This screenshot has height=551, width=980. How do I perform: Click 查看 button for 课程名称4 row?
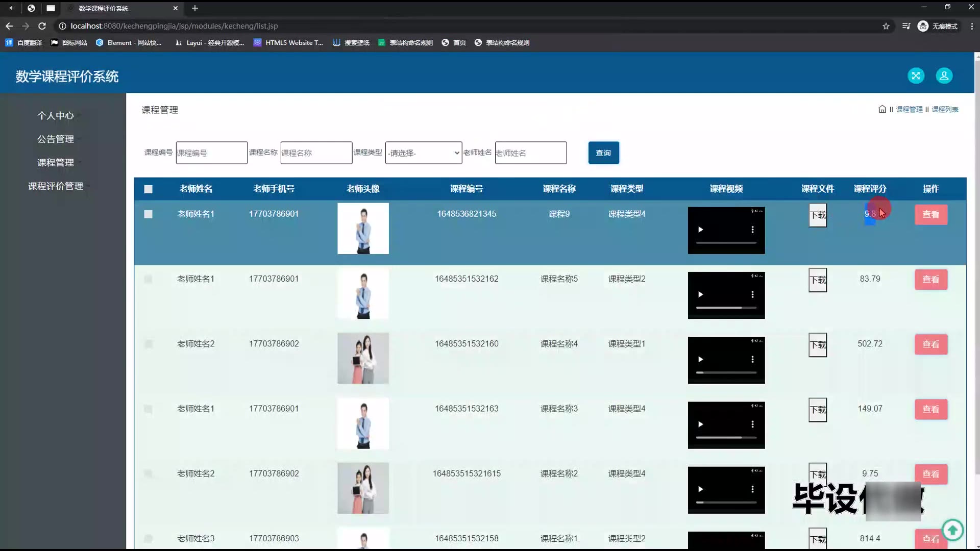coord(930,344)
